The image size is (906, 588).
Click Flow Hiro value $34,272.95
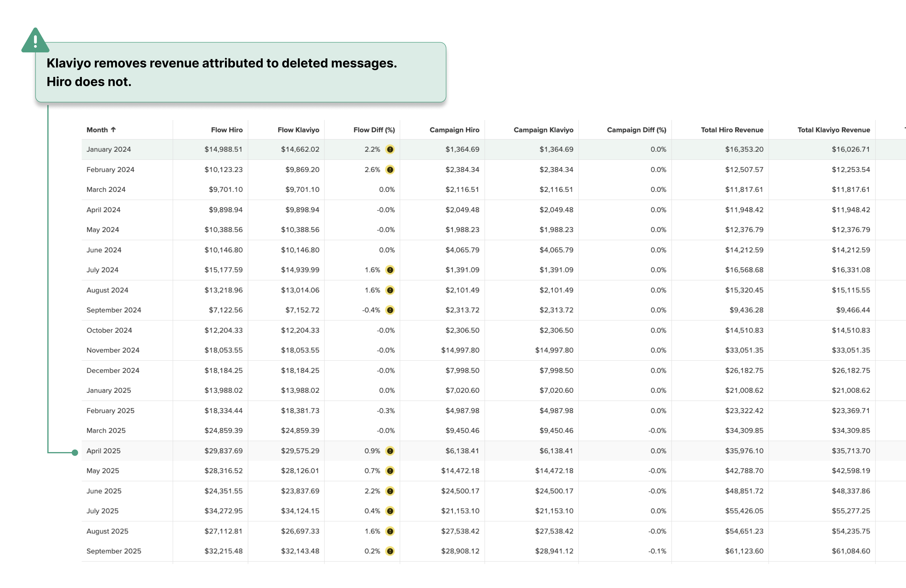tap(224, 511)
